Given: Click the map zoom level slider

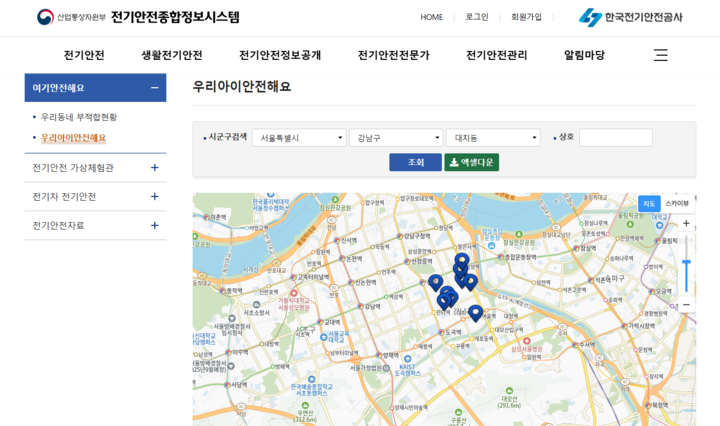Looking at the screenshot, I should (x=686, y=264).
